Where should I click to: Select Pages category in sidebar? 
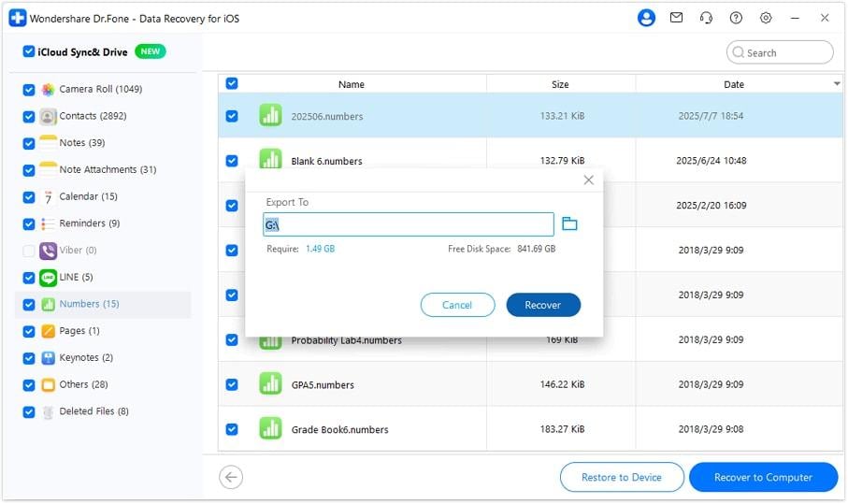[79, 330]
